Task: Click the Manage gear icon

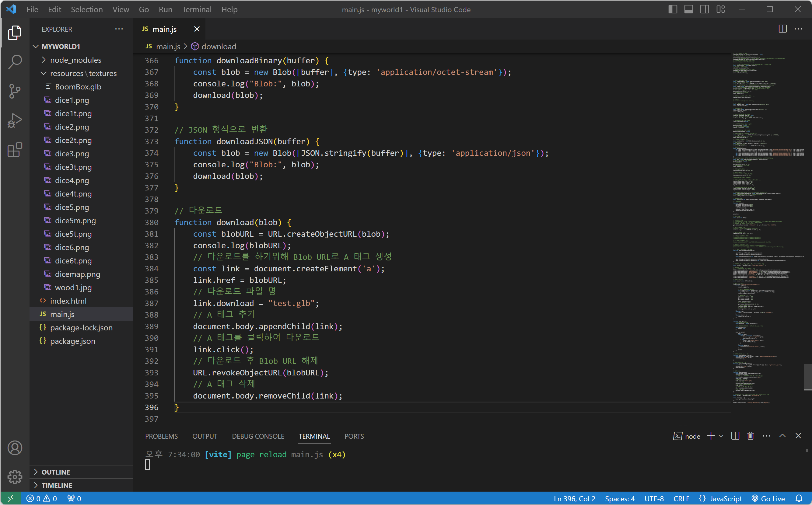Action: point(15,477)
